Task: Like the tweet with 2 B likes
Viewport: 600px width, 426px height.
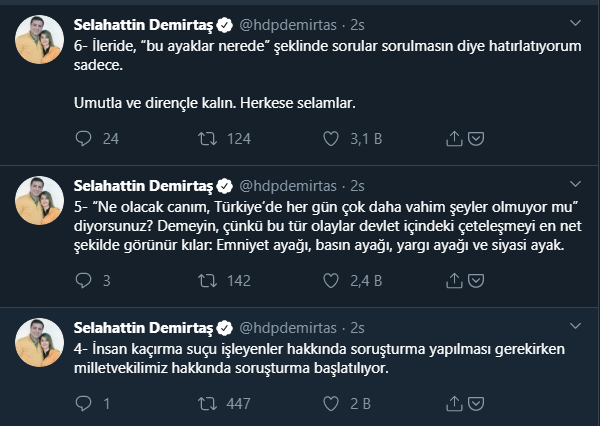Action: coord(328,404)
